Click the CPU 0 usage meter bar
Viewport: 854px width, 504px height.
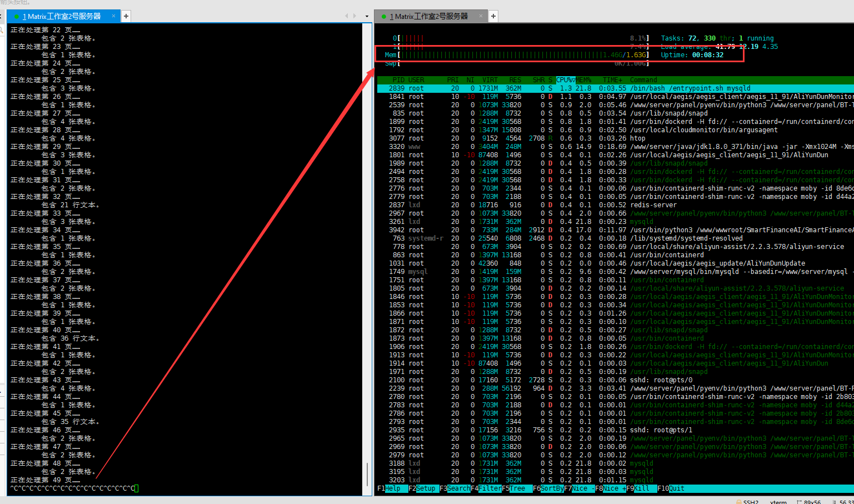(x=520, y=38)
